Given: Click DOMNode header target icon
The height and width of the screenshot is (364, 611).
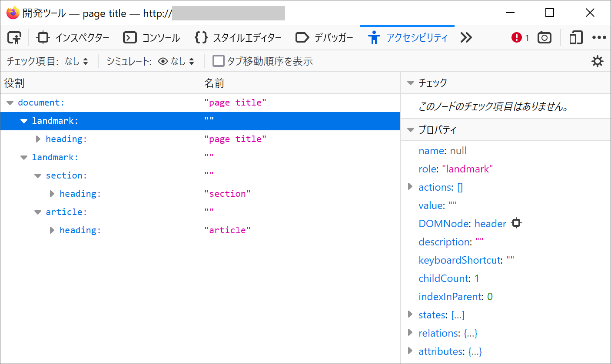Looking at the screenshot, I should pos(516,223).
